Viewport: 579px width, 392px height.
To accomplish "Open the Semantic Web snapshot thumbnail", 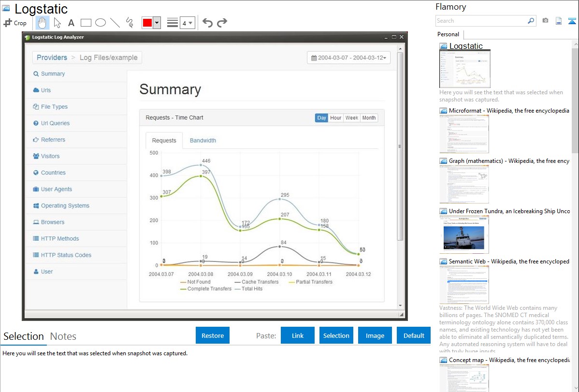I will [x=464, y=285].
